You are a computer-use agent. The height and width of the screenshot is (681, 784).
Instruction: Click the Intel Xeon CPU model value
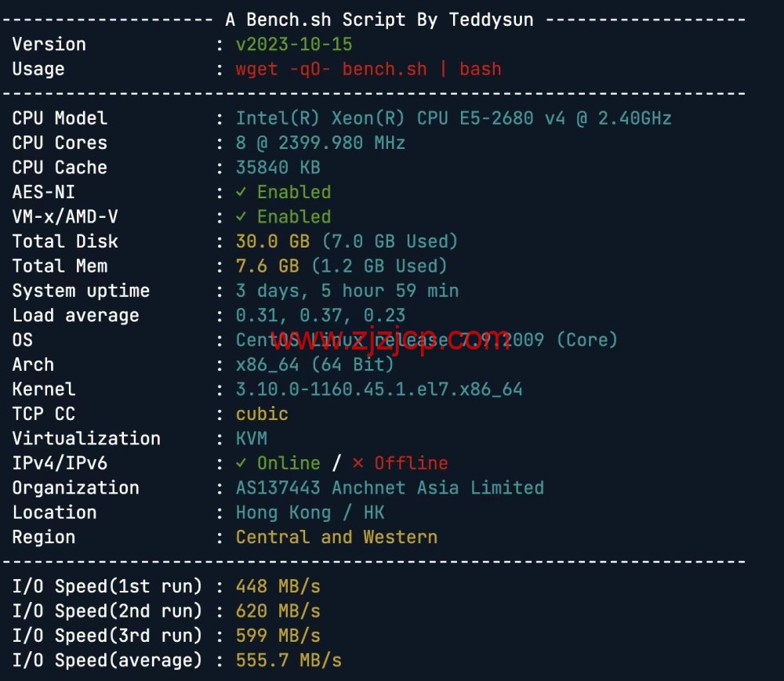tap(453, 118)
